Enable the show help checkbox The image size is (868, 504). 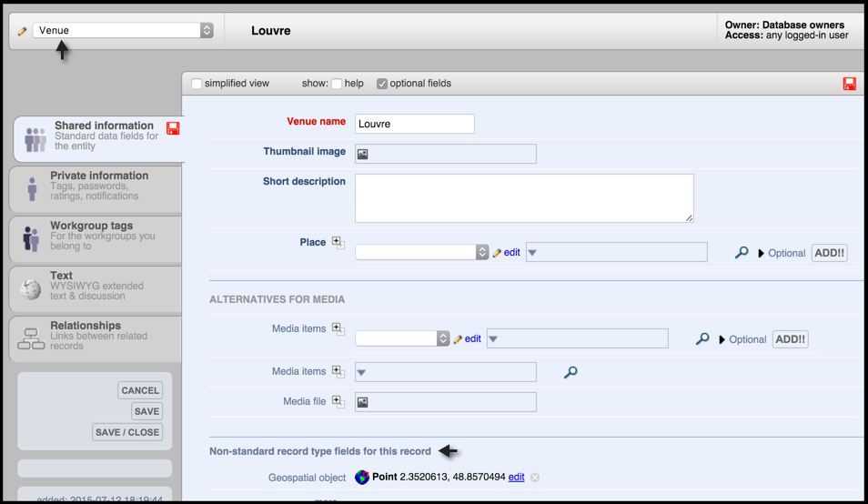pos(337,84)
